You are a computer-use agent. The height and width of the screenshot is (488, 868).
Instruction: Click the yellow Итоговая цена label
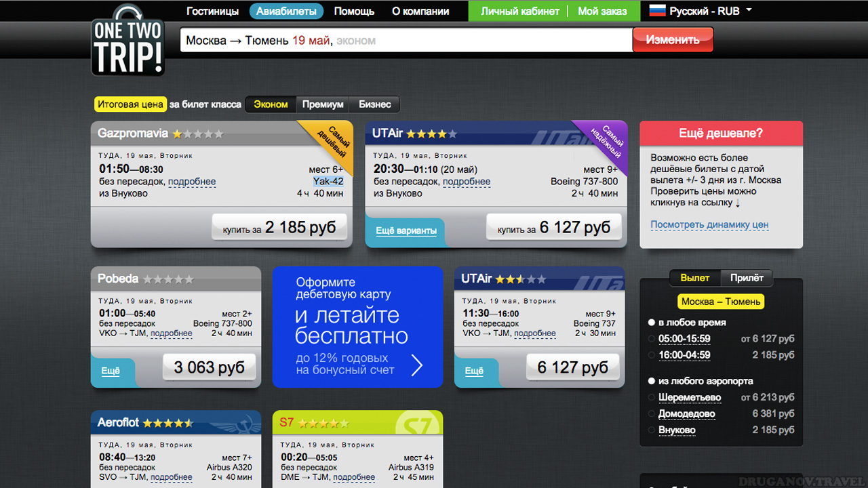tap(130, 104)
